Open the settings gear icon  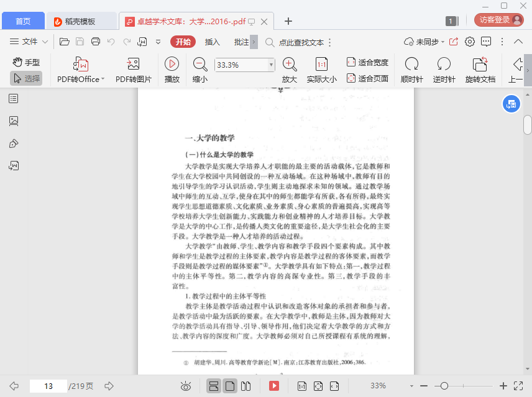(x=470, y=42)
